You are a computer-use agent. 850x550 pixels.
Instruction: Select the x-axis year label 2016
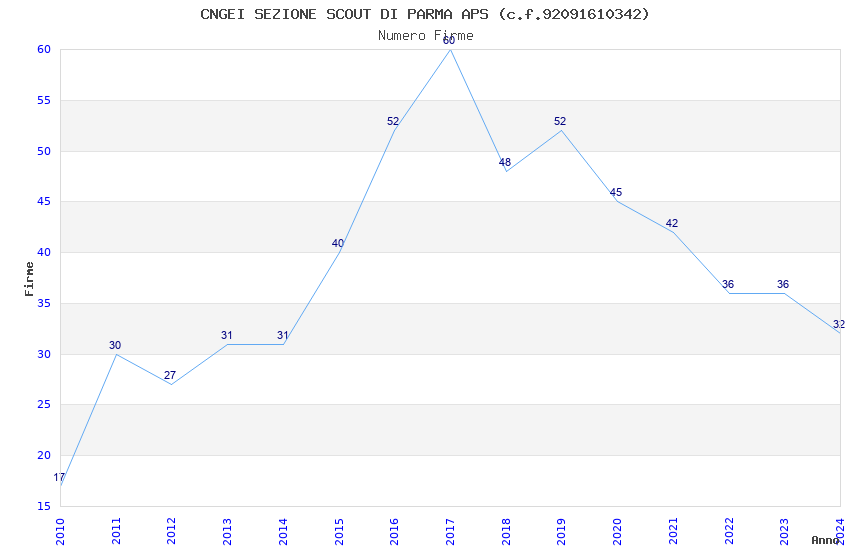click(x=394, y=532)
